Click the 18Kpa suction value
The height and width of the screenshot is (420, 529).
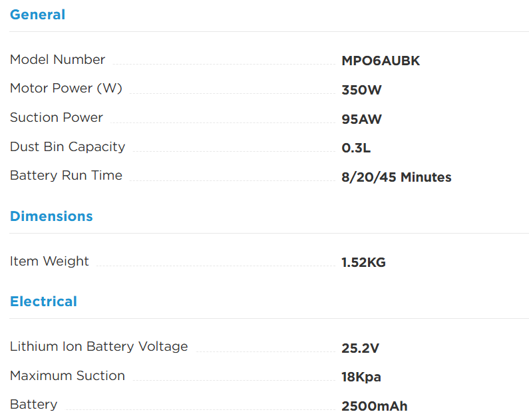pos(361,377)
